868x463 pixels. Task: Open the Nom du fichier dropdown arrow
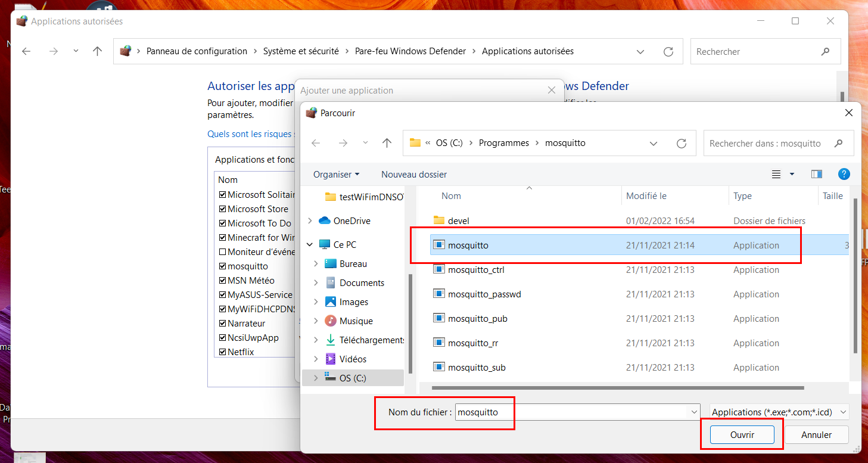pos(694,412)
